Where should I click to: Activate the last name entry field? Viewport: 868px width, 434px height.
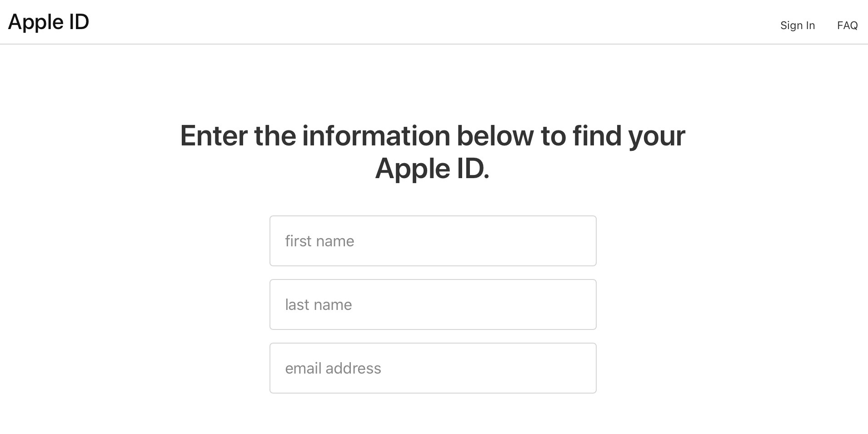[433, 304]
